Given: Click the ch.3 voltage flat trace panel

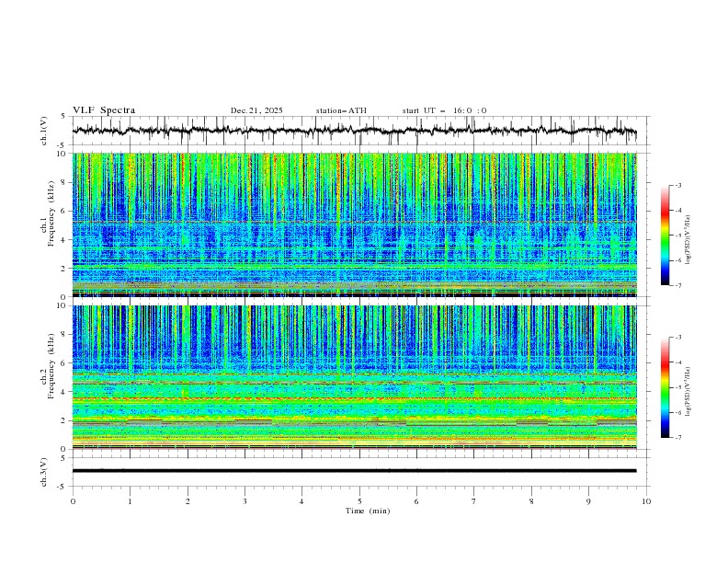Looking at the screenshot, I should [358, 470].
